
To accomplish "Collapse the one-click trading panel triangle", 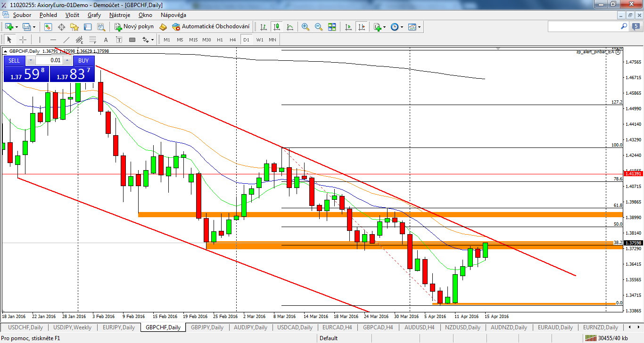I will coord(6,51).
